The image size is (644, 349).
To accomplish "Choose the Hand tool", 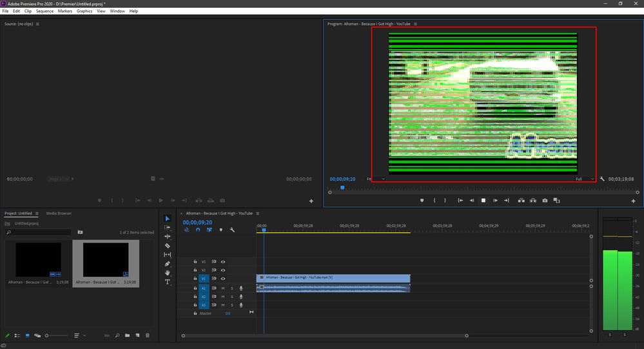I will click(168, 273).
